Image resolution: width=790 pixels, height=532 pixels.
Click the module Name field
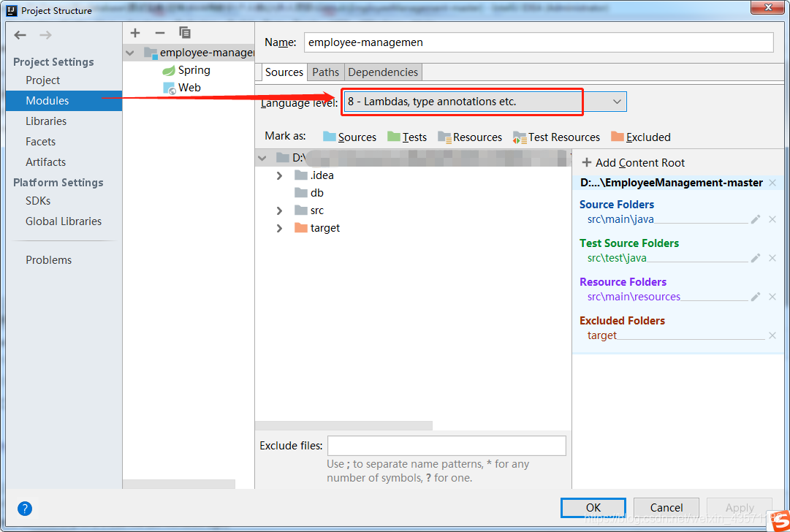(x=539, y=42)
